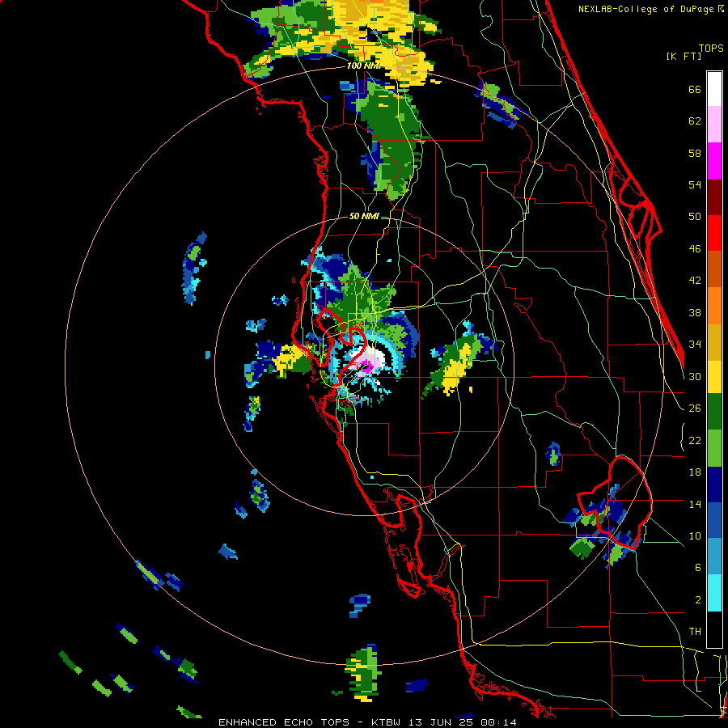The width and height of the screenshot is (728, 728).
Task: Click the Lake Okeechobee red outline
Action: click(616, 503)
